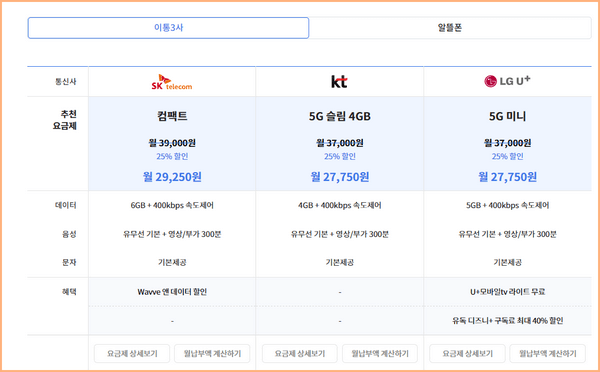Screen dimensions: 600x372
Task: Open 요금제 상세보기 for SK telecom 컴팩트
Action: click(x=132, y=353)
